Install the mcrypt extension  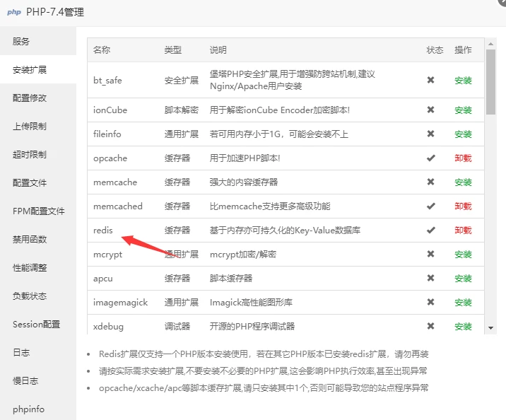[x=463, y=255]
